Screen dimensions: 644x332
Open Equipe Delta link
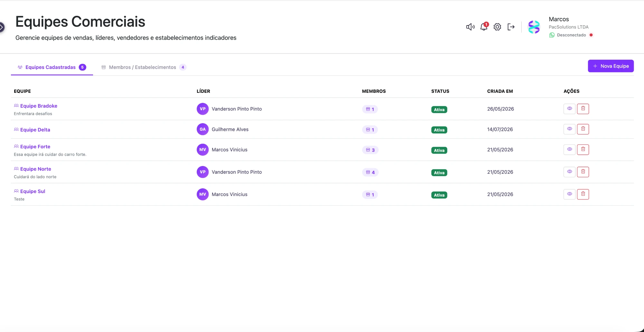35,130
